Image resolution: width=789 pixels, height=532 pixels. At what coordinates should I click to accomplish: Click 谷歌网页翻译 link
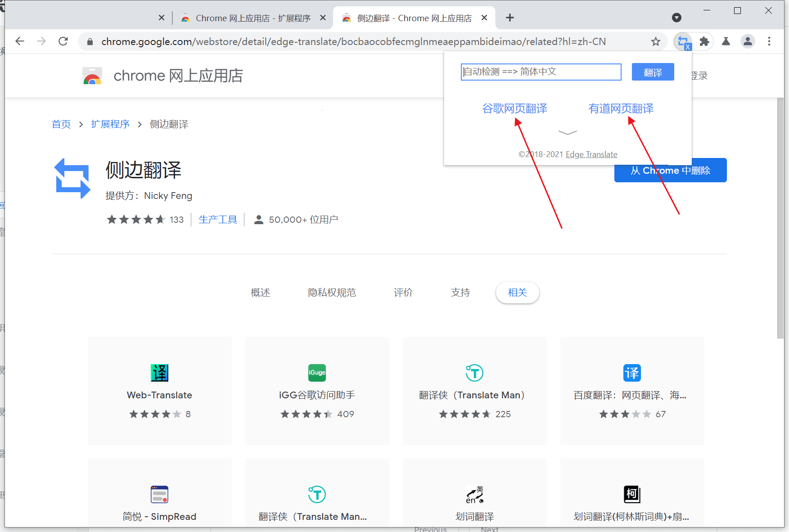514,108
